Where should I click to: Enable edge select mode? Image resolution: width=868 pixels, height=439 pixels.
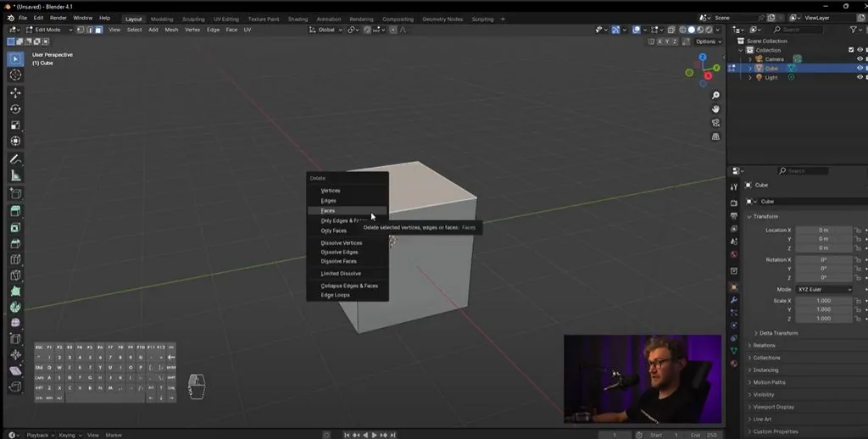pos(89,30)
